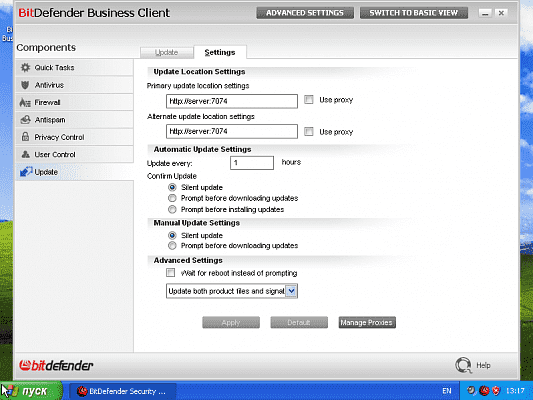
Task: Click Switch to Basic View button
Action: point(414,13)
